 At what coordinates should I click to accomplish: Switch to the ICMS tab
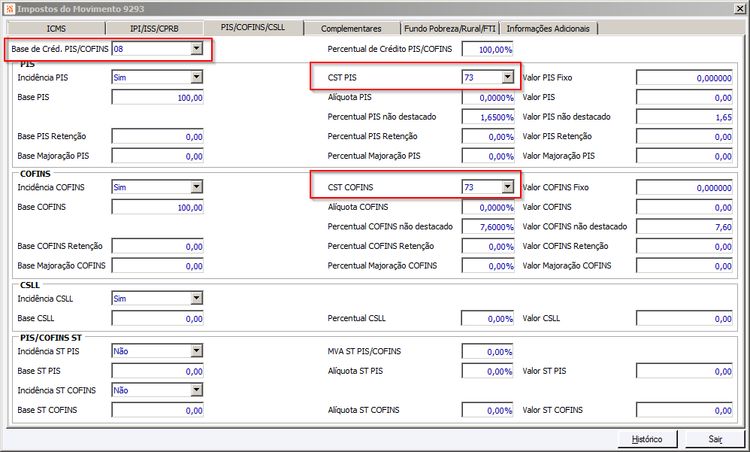point(56,28)
